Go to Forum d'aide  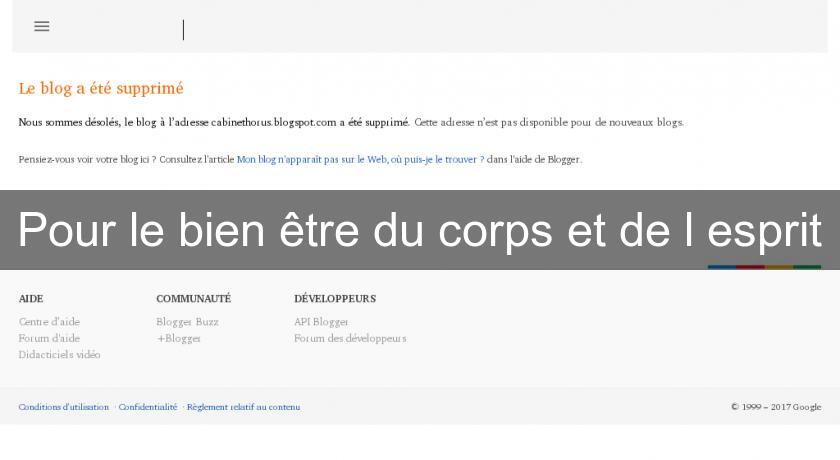point(49,338)
